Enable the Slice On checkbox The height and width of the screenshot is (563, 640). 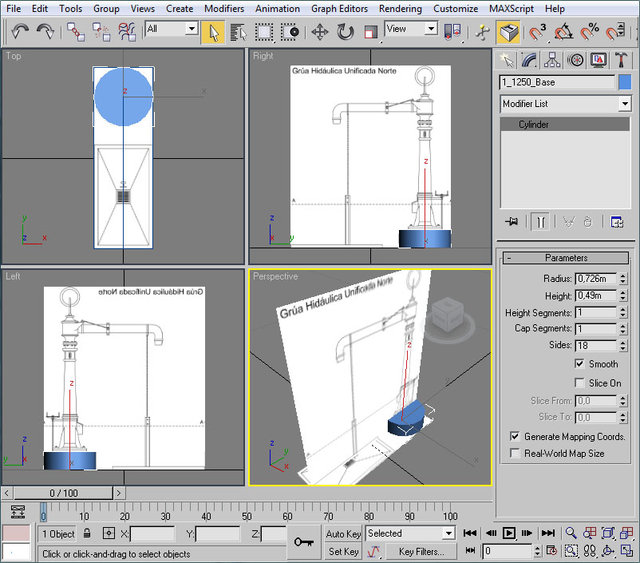coord(580,383)
